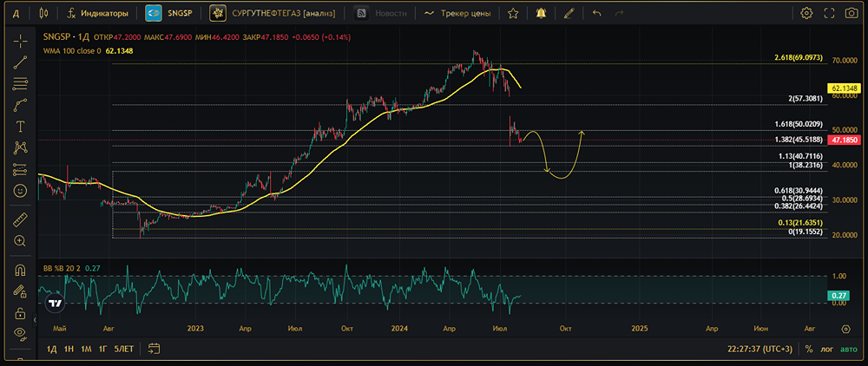
Task: Hide all drawings with eye icon
Action: (20, 333)
